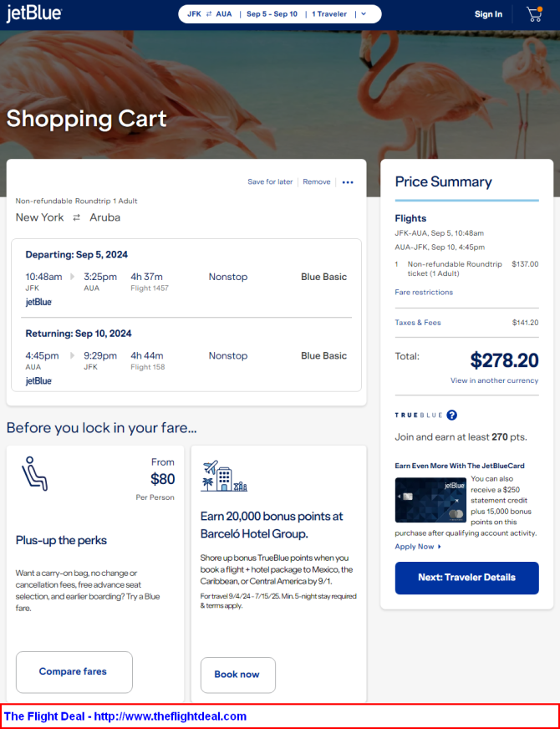Image resolution: width=560 pixels, height=729 pixels.
Task: Click the TrueBlue logo
Action: click(x=418, y=415)
